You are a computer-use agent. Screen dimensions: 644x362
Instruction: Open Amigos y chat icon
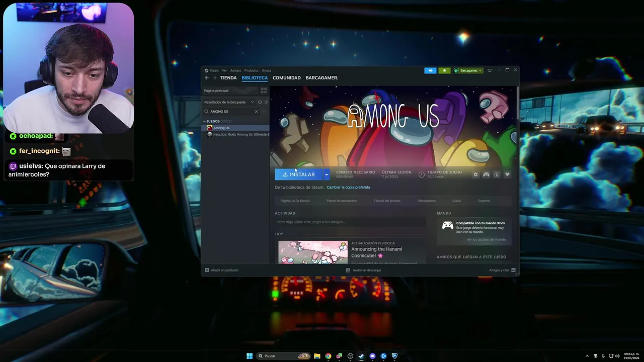pos(513,270)
